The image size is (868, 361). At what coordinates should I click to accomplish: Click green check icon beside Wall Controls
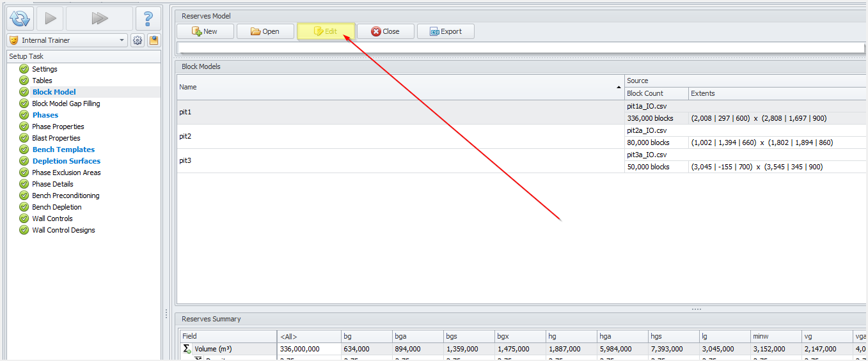[24, 219]
